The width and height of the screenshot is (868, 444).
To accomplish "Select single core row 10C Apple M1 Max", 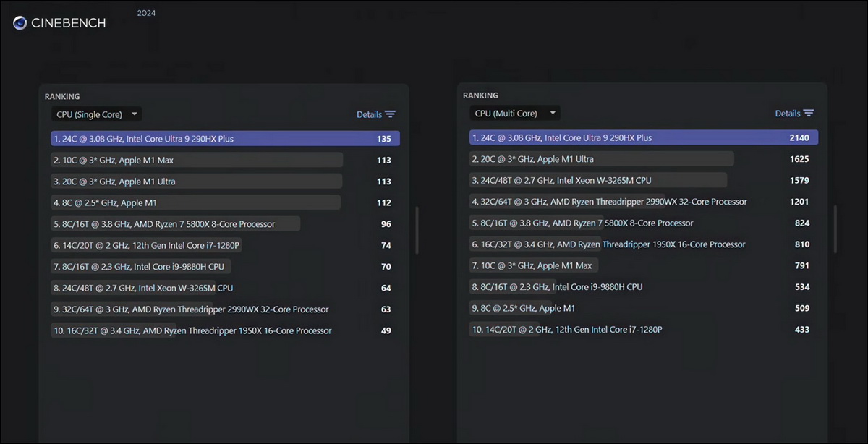I will 225,161.
